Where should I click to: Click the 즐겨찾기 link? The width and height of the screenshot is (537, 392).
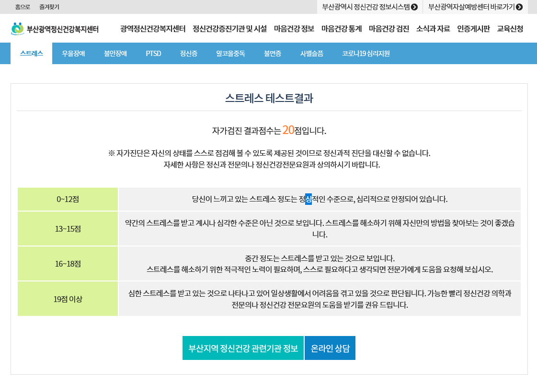pos(49,7)
